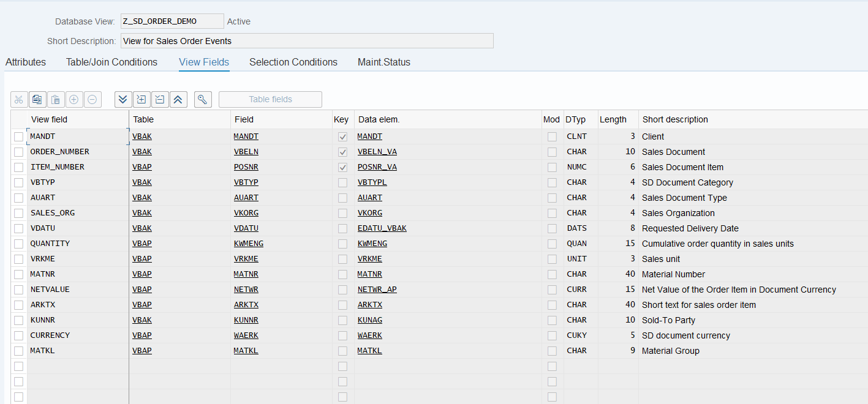This screenshot has width=868, height=404.
Task: Click the Expand all double-chevron down icon
Action: point(123,99)
